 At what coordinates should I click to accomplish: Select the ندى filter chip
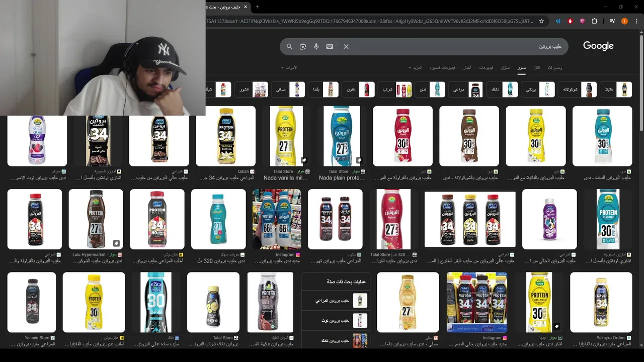click(x=430, y=89)
